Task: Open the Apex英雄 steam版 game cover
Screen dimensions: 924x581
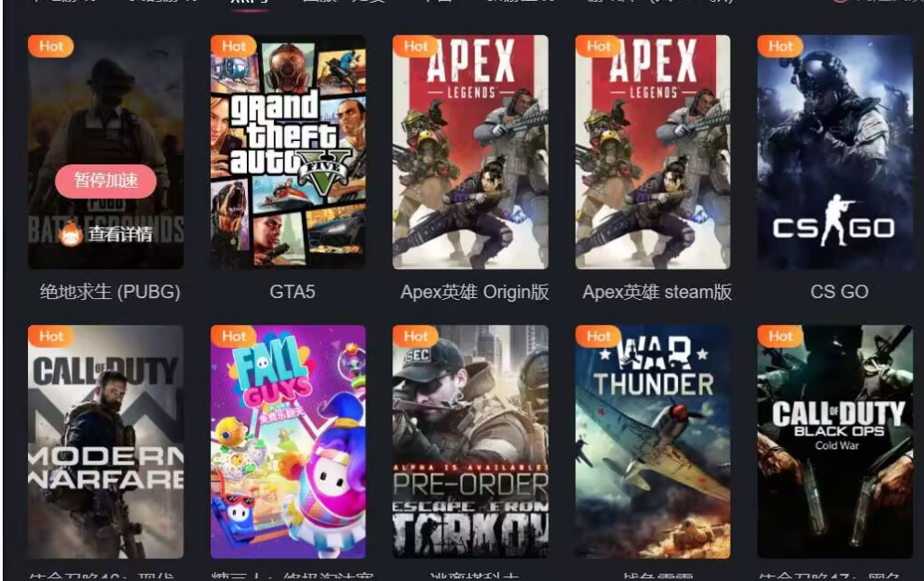Action: pyautogui.click(x=653, y=152)
